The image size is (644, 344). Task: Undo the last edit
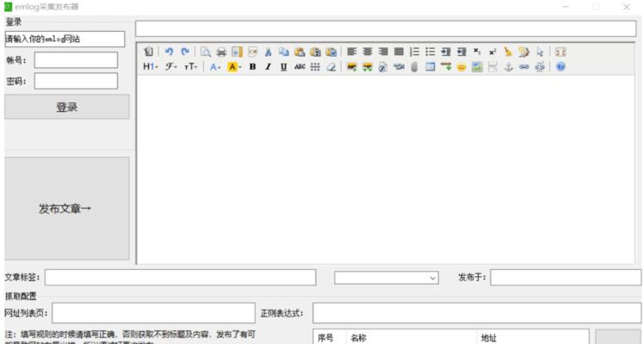pos(169,52)
